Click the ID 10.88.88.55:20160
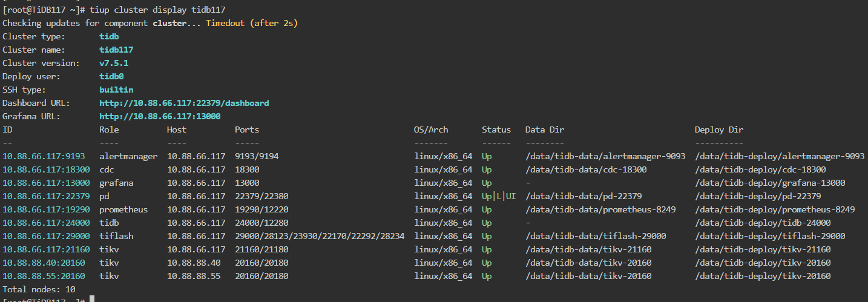868x302 pixels. [x=44, y=276]
